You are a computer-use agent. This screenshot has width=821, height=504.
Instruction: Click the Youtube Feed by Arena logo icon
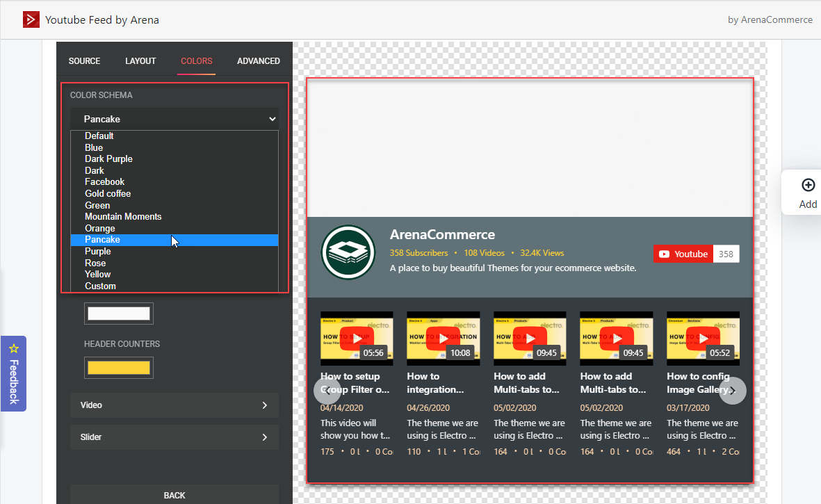[x=31, y=20]
